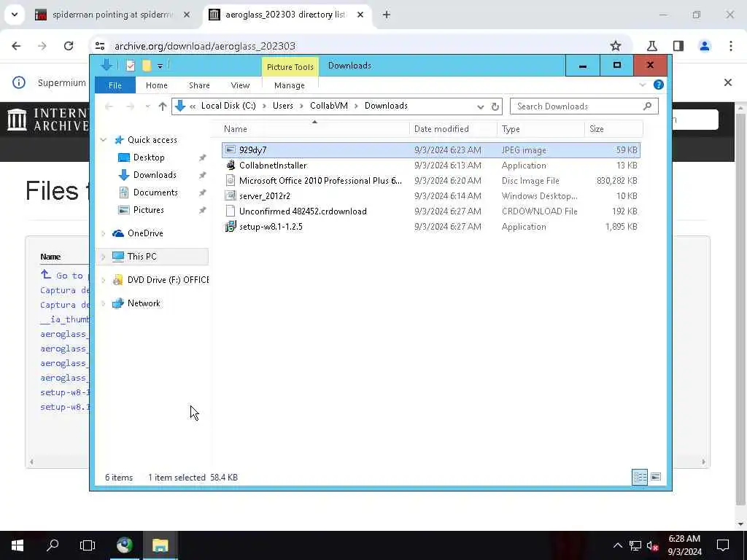View site information icon in address bar

coord(100,46)
